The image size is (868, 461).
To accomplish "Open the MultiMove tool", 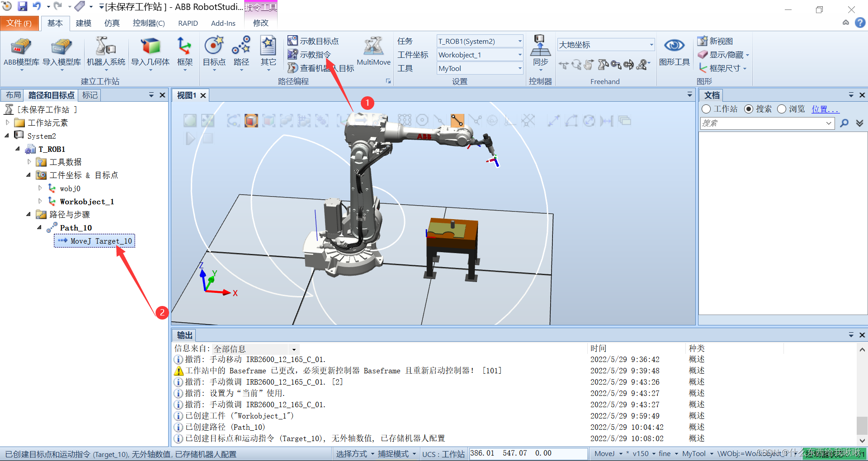I will click(373, 52).
